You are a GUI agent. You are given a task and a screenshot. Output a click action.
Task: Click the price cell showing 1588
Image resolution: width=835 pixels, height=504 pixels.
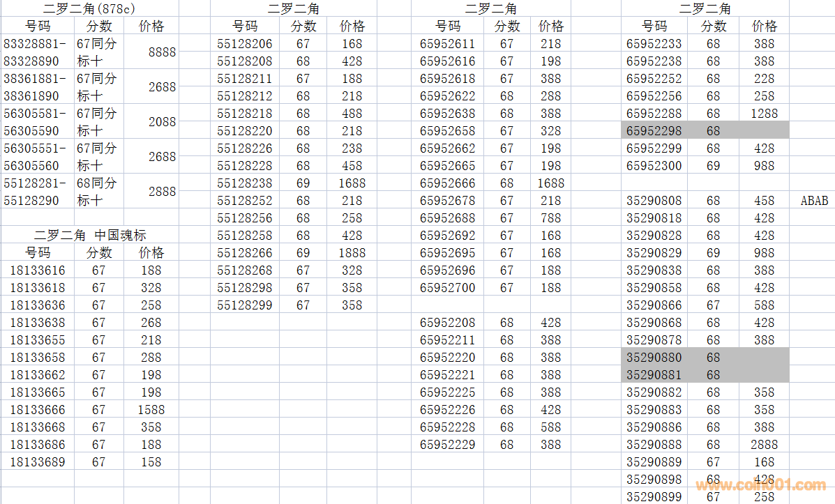point(150,410)
